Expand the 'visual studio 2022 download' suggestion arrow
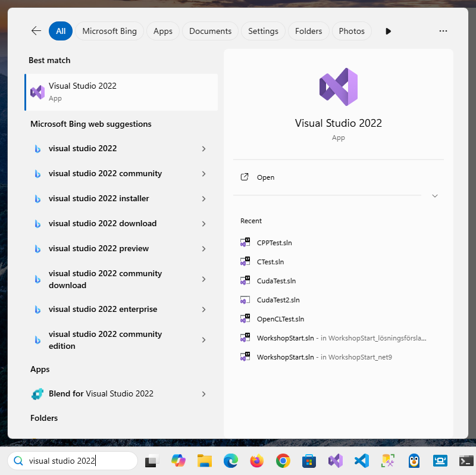This screenshot has width=476, height=475. 204,224
